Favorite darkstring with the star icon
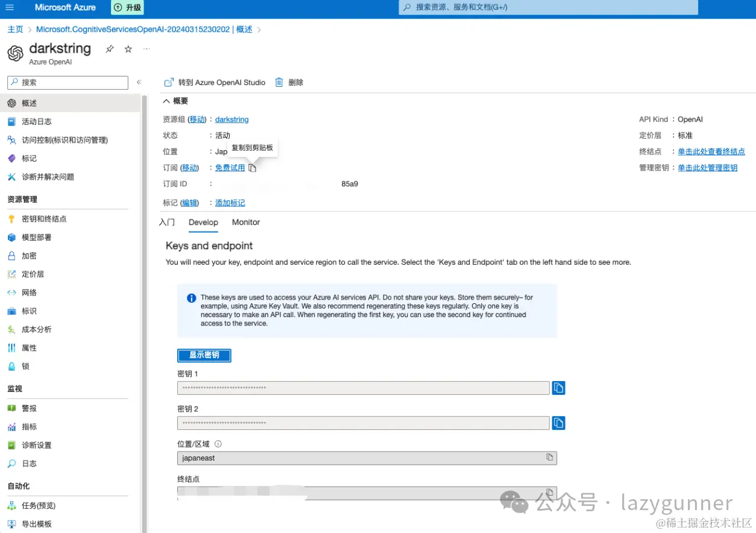 [128, 49]
